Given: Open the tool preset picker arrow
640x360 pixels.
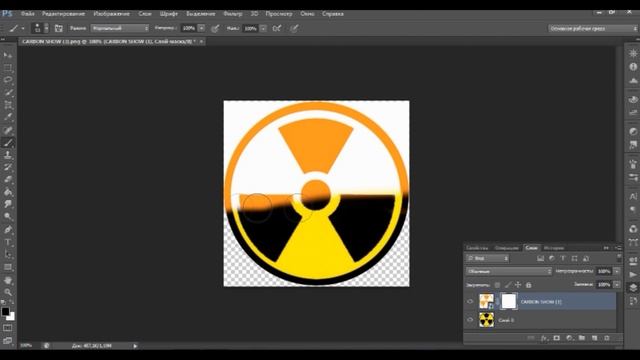Looking at the screenshot, I should click(23, 28).
